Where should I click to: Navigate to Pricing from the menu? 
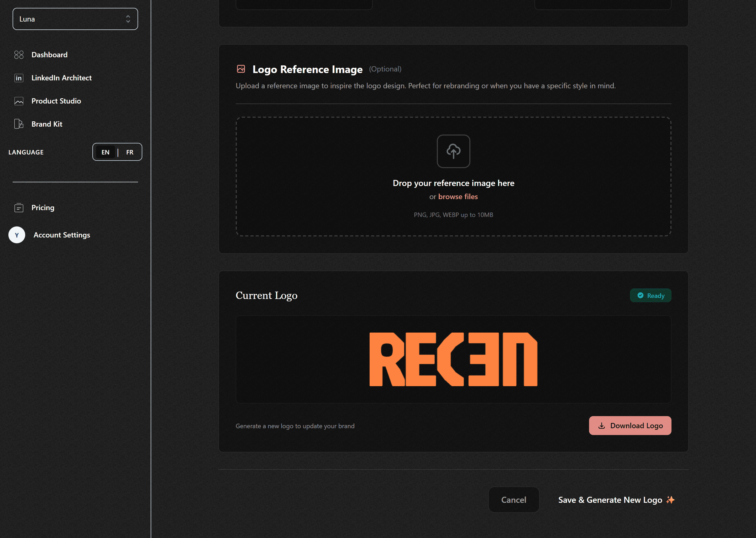coord(43,208)
